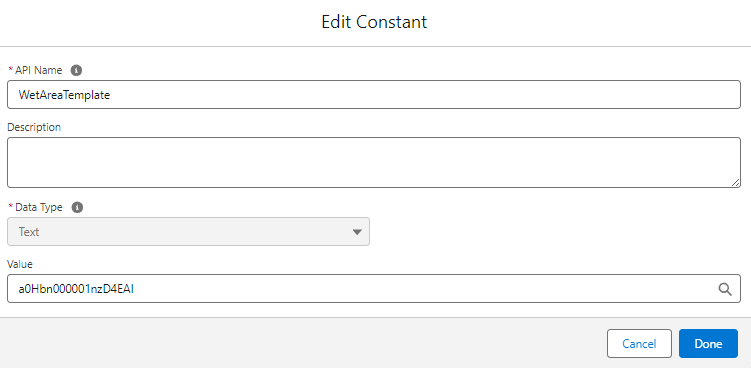Click the info icon beside Data Type
This screenshot has height=368, width=751.
[77, 207]
